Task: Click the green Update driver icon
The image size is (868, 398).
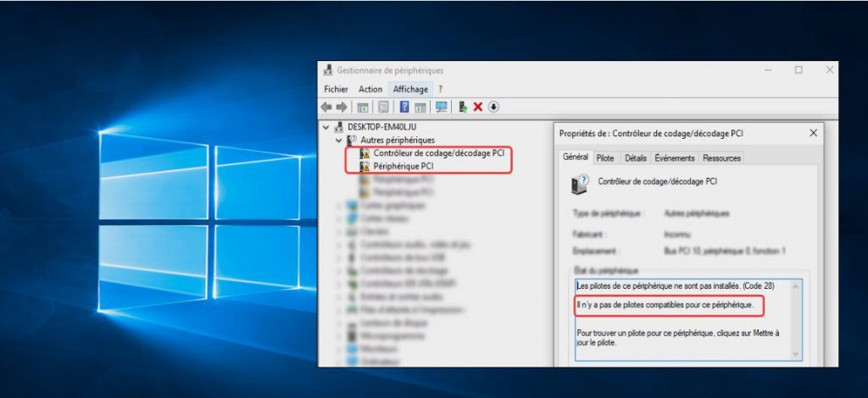Action: coord(463,107)
